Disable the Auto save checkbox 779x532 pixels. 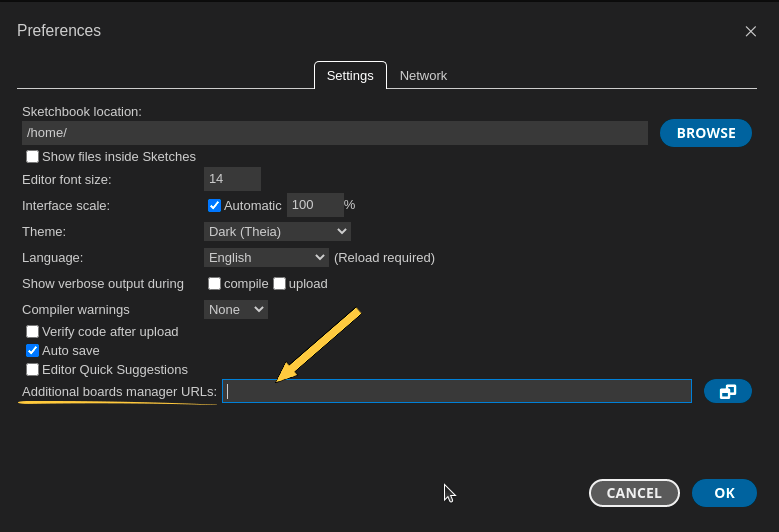33,351
